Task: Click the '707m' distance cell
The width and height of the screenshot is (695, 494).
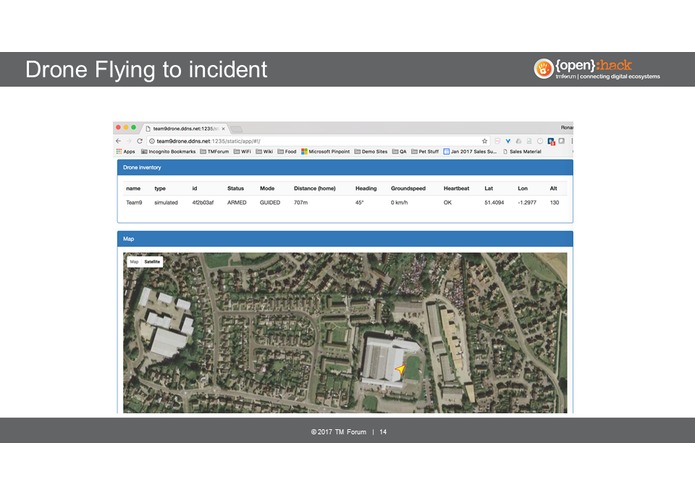Action: pyautogui.click(x=301, y=202)
